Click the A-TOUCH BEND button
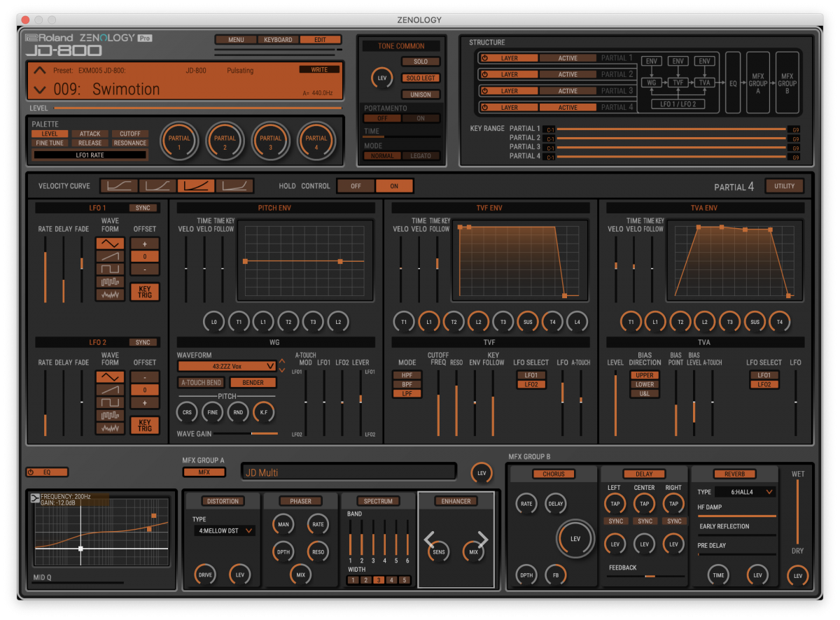 click(x=201, y=383)
